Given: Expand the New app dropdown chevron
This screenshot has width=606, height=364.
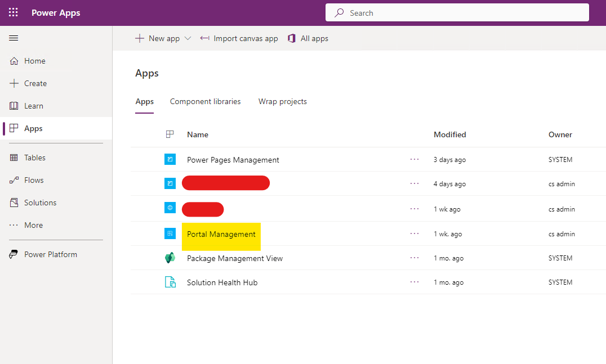Looking at the screenshot, I should [x=188, y=38].
